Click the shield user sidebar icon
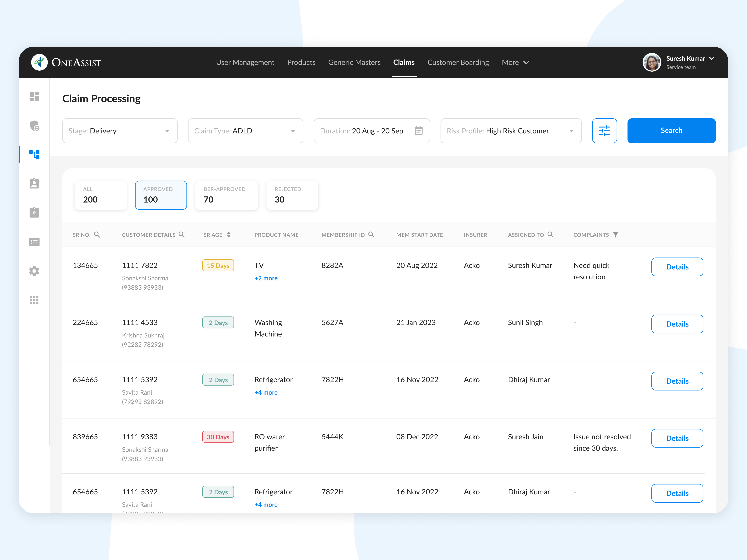This screenshot has height=560, width=747. (34, 126)
